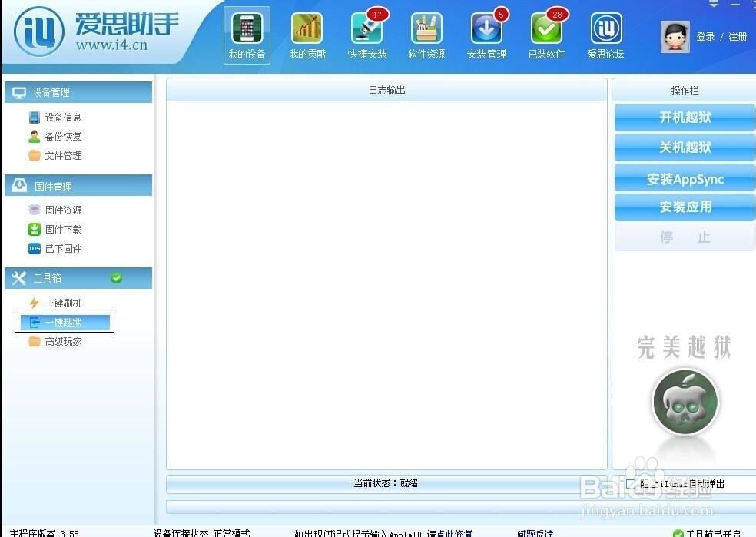
Task: Select 固件下载 in the sidebar
Action: [63, 229]
